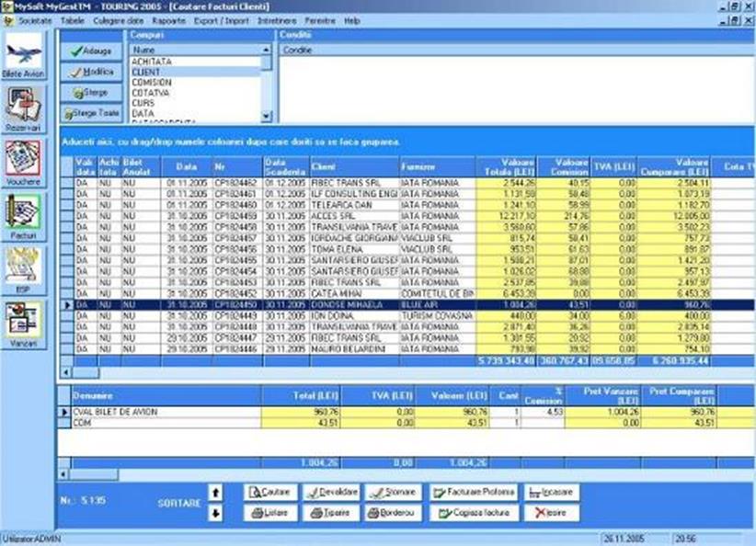
Task: Select invoice row CP1824462
Action: (407, 183)
